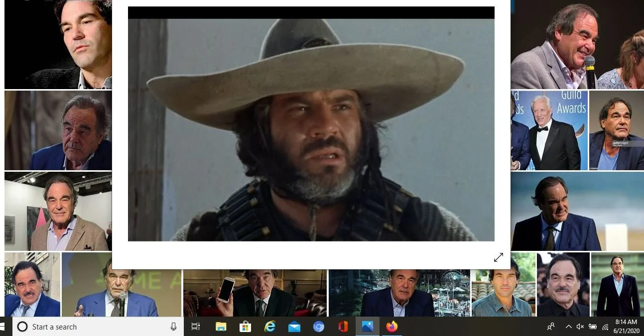Viewport: 644px width, 336px height.
Task: Click the active Photos app taskbar icon
Action: pos(368,327)
